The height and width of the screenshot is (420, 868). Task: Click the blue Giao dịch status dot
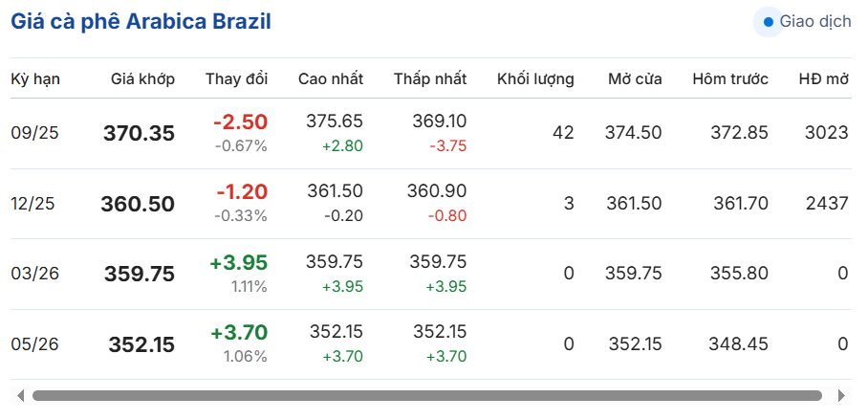[x=768, y=22]
